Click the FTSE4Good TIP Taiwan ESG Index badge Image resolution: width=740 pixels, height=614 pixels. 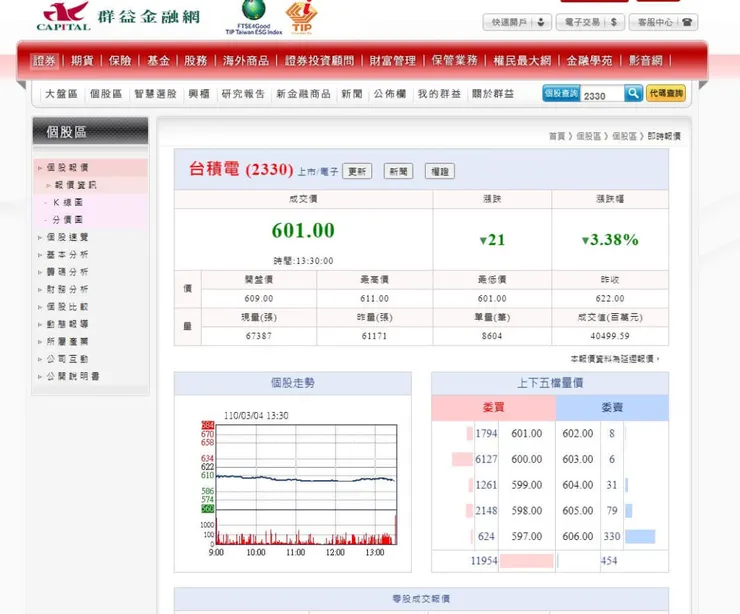point(253,17)
